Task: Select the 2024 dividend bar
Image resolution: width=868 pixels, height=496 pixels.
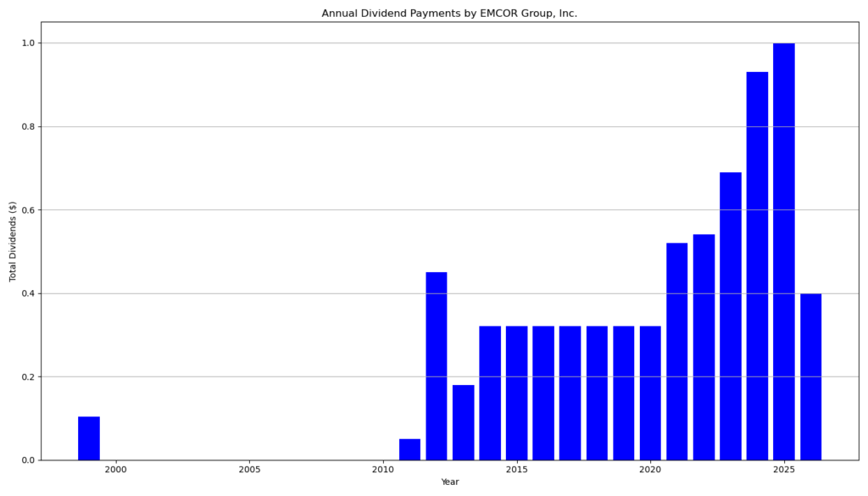Action: (x=757, y=265)
